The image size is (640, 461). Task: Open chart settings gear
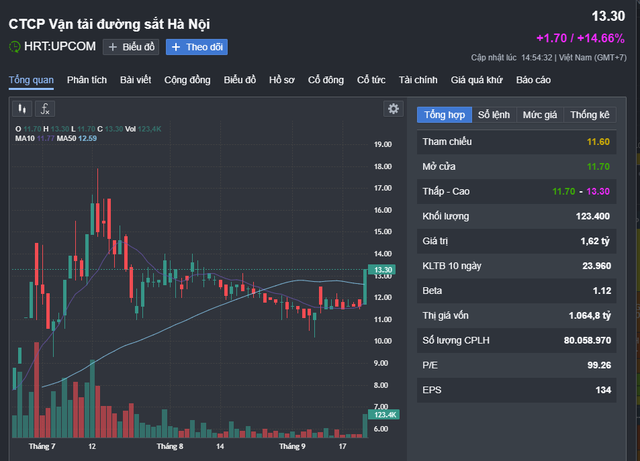(x=393, y=108)
